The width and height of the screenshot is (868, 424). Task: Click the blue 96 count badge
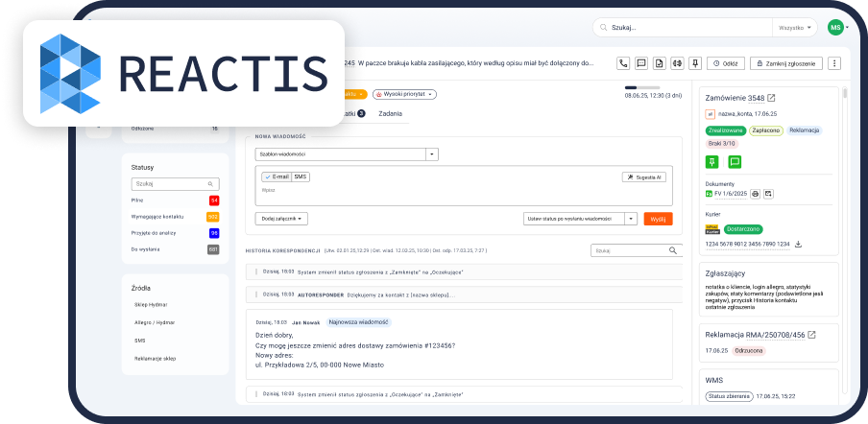tap(214, 233)
